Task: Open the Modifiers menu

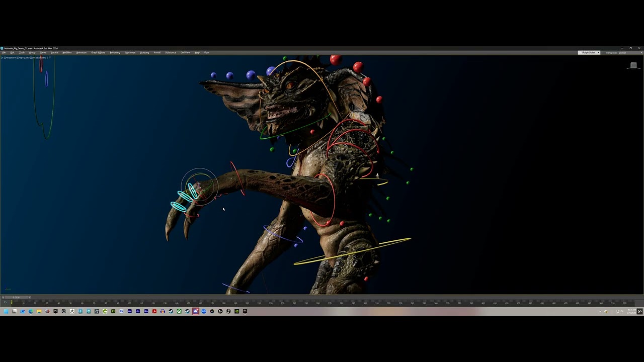Action: click(x=67, y=52)
